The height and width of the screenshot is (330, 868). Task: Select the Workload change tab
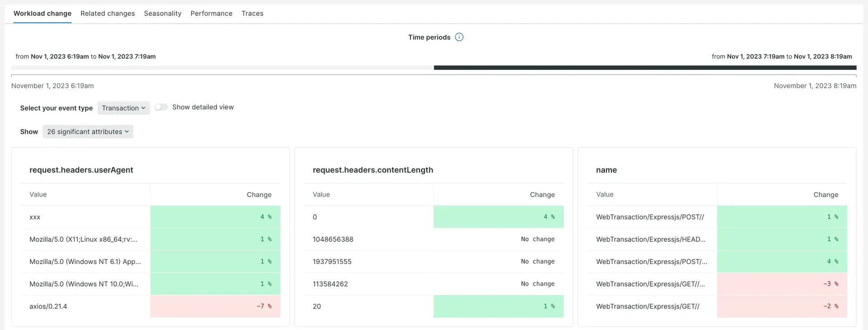pyautogui.click(x=42, y=14)
